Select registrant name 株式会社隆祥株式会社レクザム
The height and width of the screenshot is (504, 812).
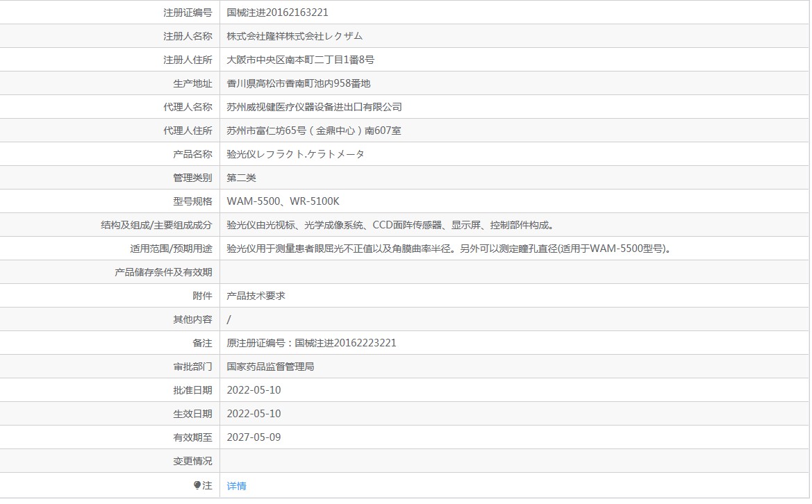(x=295, y=36)
